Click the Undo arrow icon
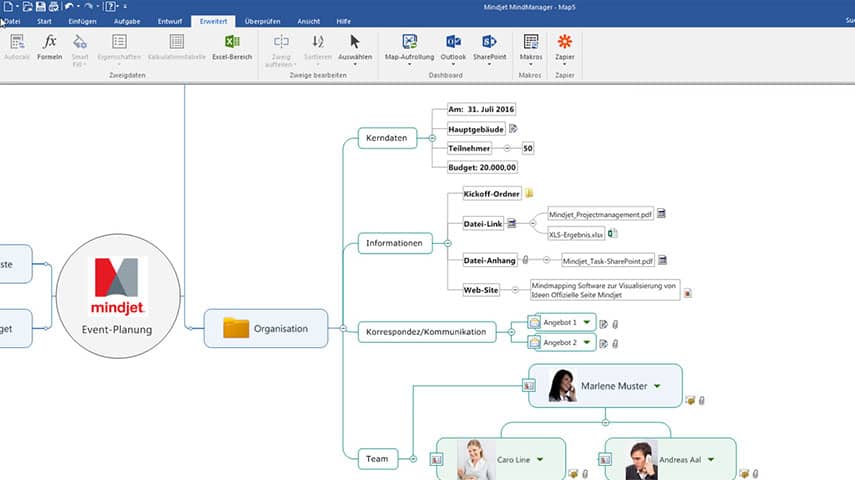 pyautogui.click(x=69, y=7)
